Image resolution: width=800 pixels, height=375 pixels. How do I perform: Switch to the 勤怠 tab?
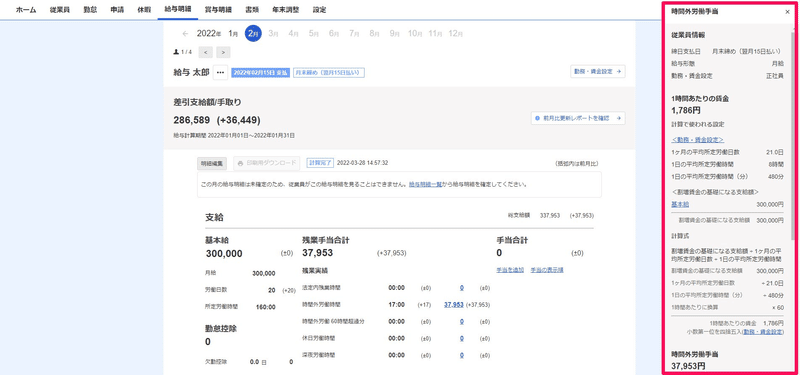tap(90, 10)
